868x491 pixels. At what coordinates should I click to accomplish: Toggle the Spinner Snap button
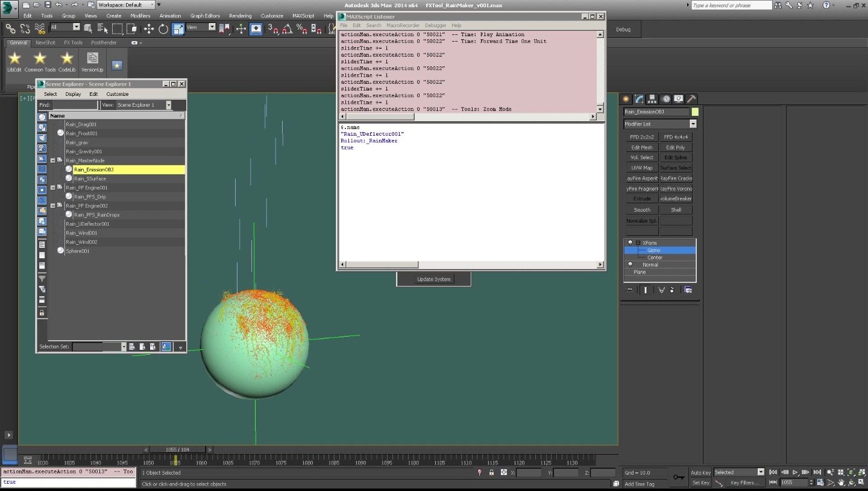click(316, 29)
